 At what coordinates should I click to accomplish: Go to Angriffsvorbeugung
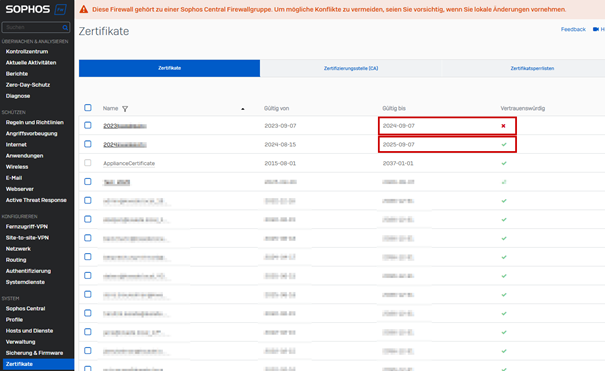[31, 133]
